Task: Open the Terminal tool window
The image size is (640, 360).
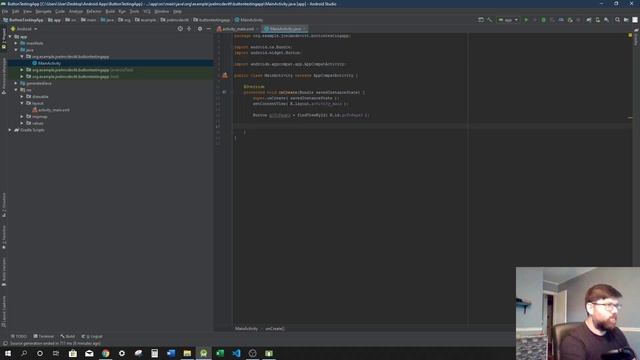Action: (44, 336)
